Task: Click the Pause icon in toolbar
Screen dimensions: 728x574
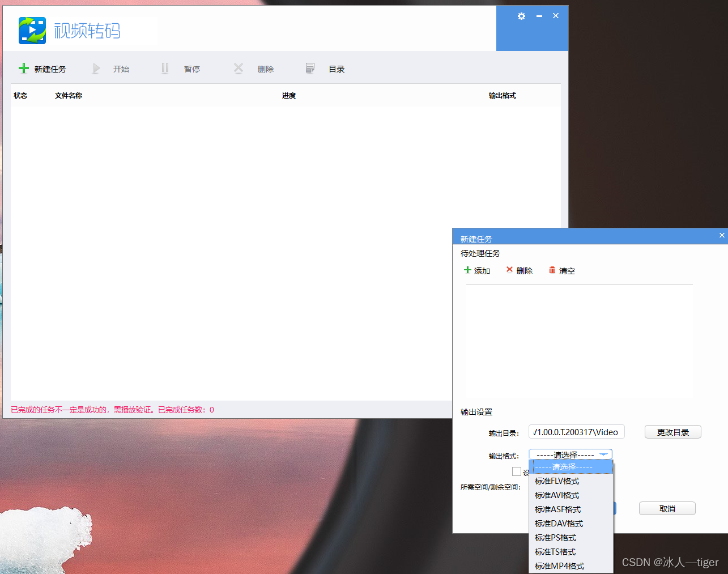Action: pos(165,69)
